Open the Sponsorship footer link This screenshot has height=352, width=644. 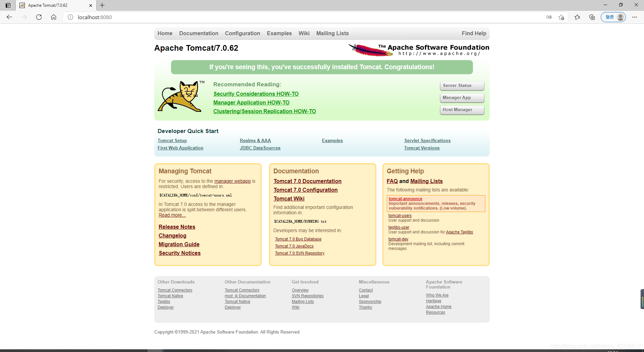point(370,302)
